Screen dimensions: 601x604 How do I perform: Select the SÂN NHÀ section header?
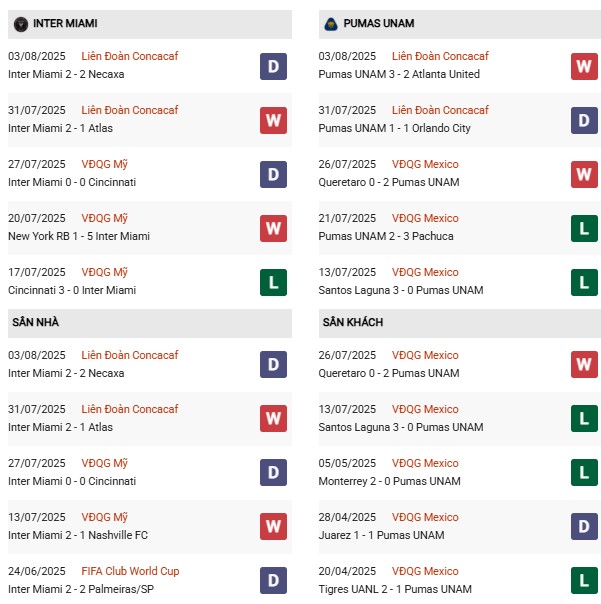point(36,323)
